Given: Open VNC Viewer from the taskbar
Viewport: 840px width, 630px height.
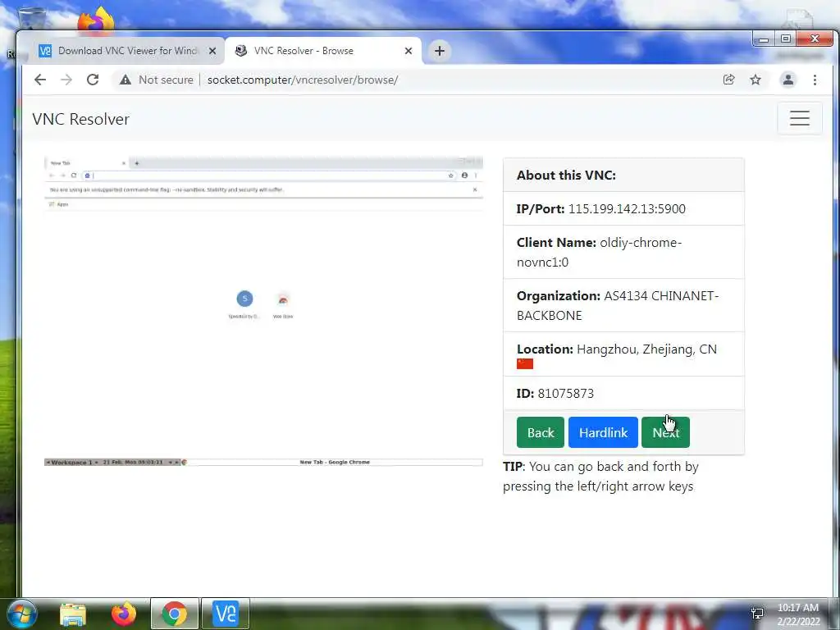Looking at the screenshot, I should coord(226,614).
